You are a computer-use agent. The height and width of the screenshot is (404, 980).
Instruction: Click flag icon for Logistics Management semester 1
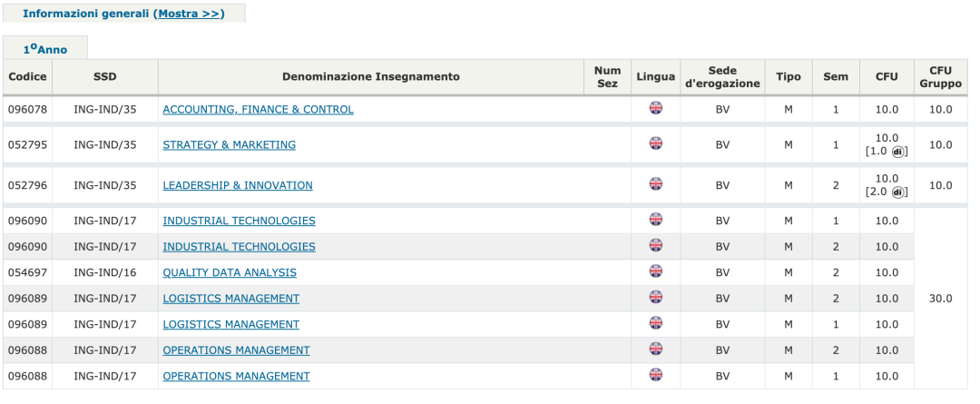point(656,322)
